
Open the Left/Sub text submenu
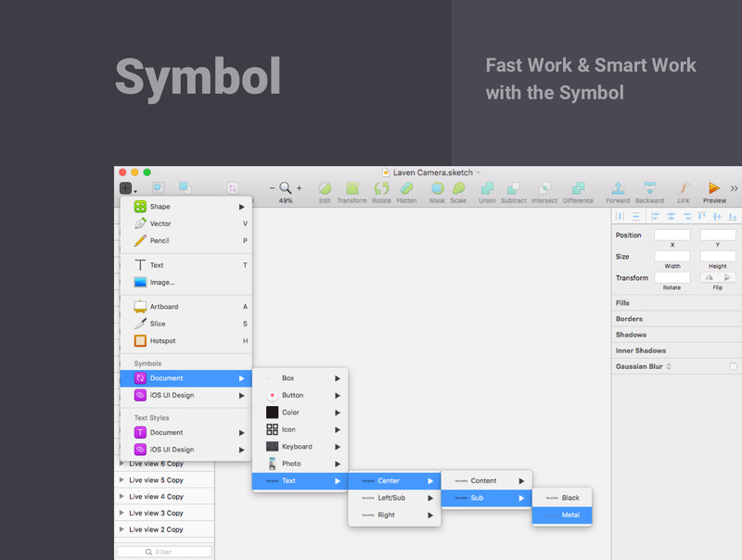[x=394, y=498]
